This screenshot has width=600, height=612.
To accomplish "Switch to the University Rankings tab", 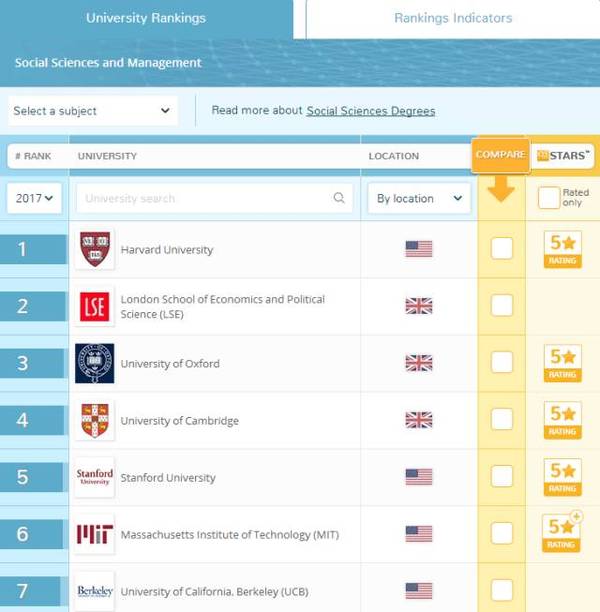I will [x=146, y=18].
